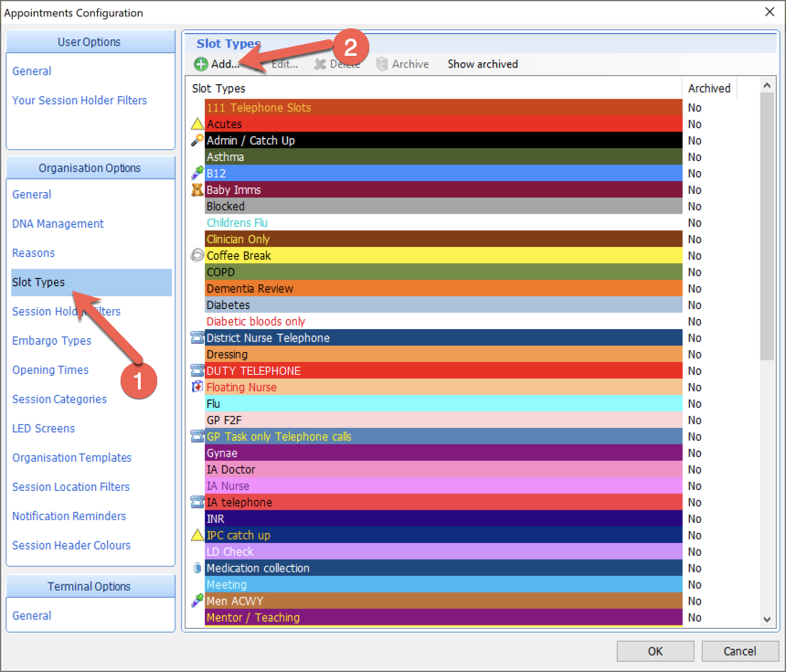Click the Delete cross icon in toolbar
This screenshot has height=672, width=786.
click(320, 64)
